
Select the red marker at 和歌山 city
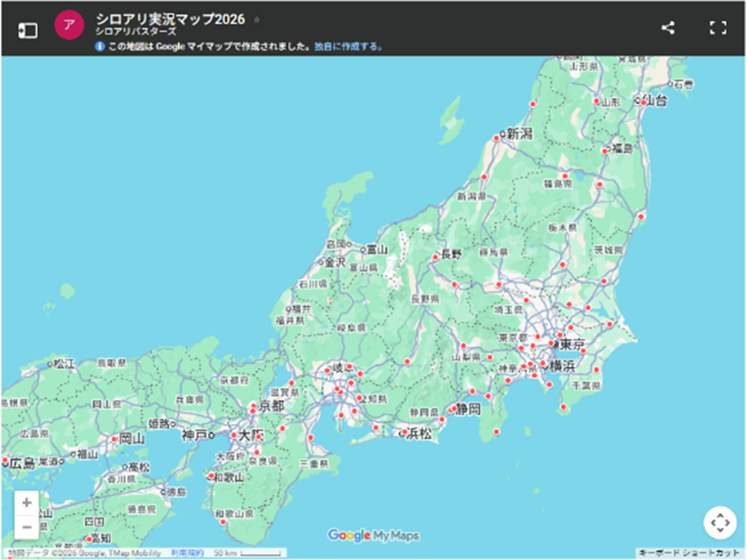click(211, 476)
